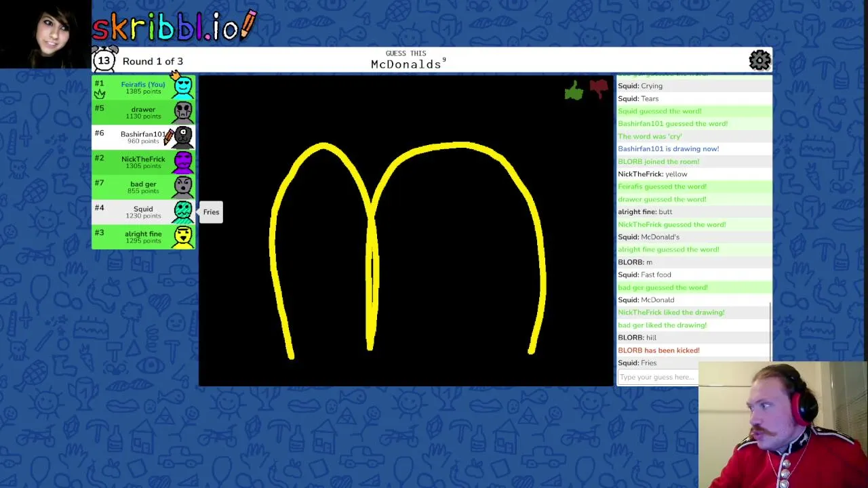Click the alarm clock round timer
868x488 pixels.
[x=104, y=60]
